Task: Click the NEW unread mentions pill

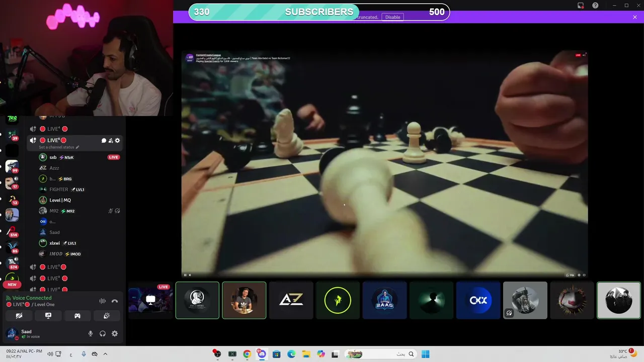Action: [x=12, y=285]
